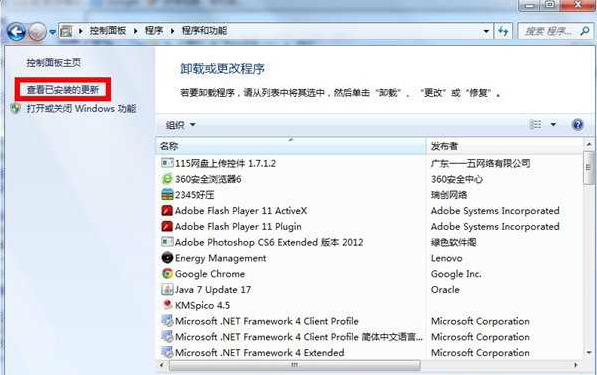Click the Forward navigation arrow button
The height and width of the screenshot is (375, 597).
coord(37,32)
